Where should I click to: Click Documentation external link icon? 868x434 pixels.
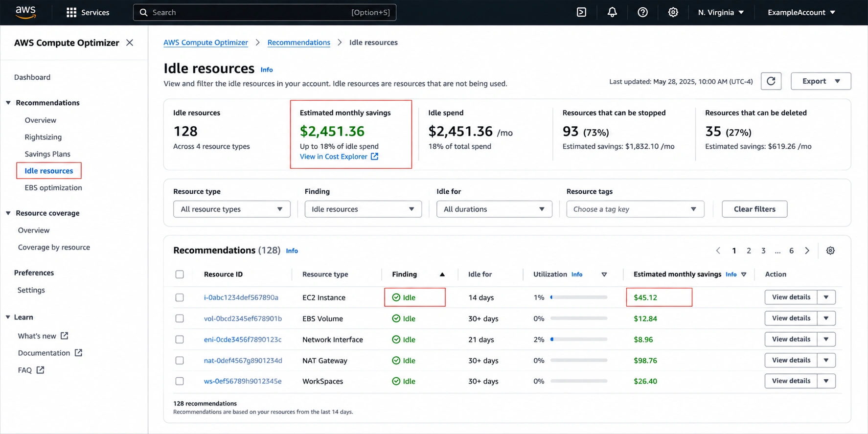click(78, 353)
